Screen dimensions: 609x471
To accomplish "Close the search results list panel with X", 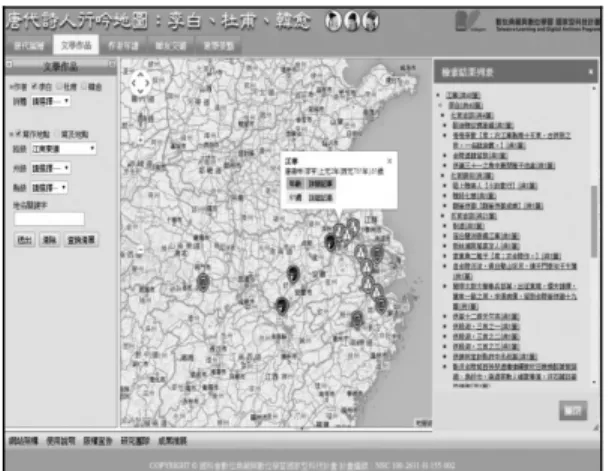I will pos(591,72).
